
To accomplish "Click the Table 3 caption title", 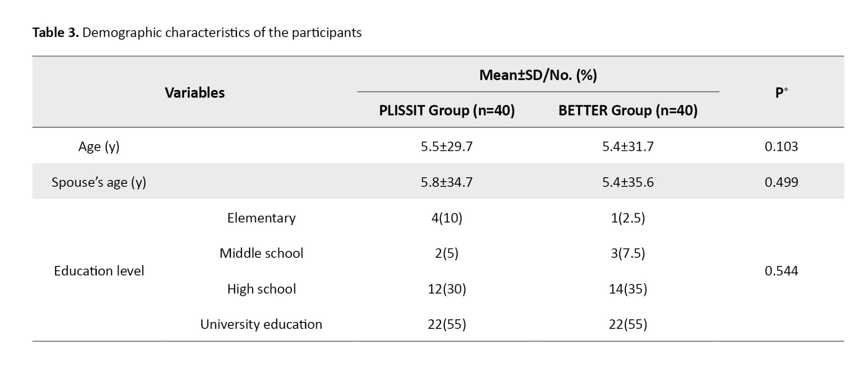I will [197, 33].
